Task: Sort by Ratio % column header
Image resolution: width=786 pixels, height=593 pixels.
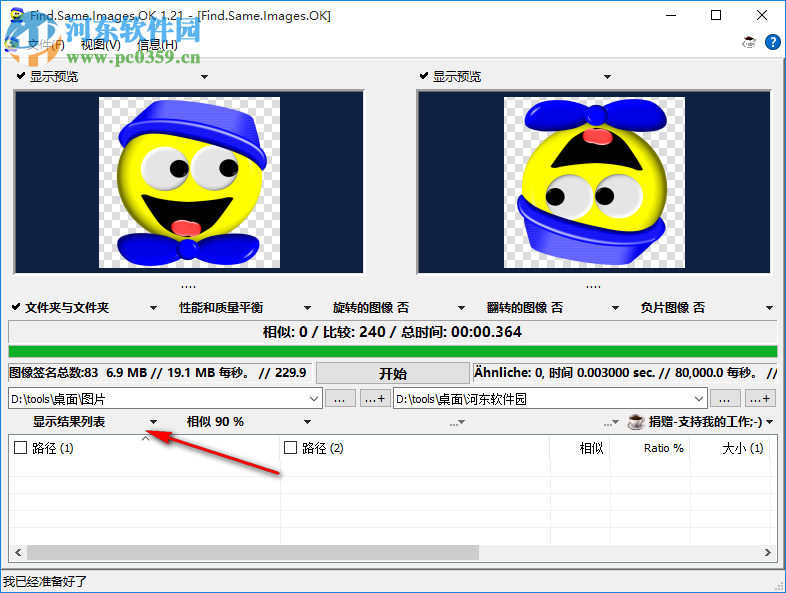Action: pos(650,448)
